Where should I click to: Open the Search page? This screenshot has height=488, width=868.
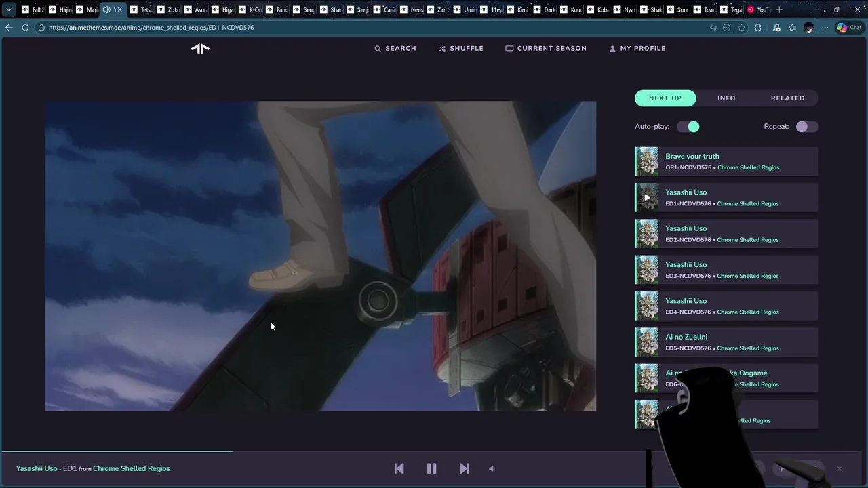coord(395,49)
